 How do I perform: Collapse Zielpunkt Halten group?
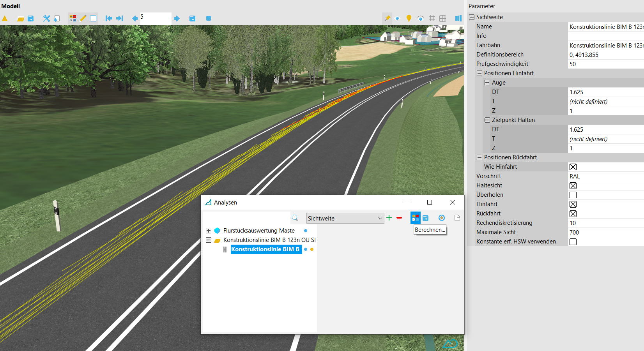(487, 120)
